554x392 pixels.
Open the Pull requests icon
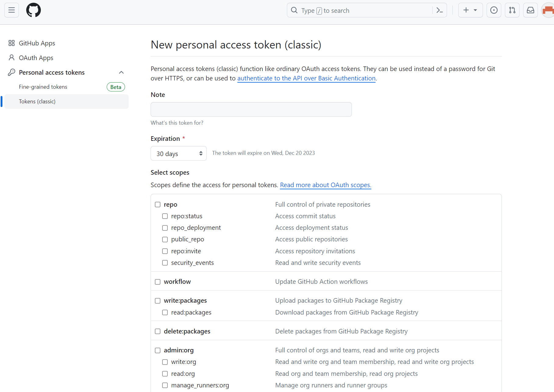(512, 10)
